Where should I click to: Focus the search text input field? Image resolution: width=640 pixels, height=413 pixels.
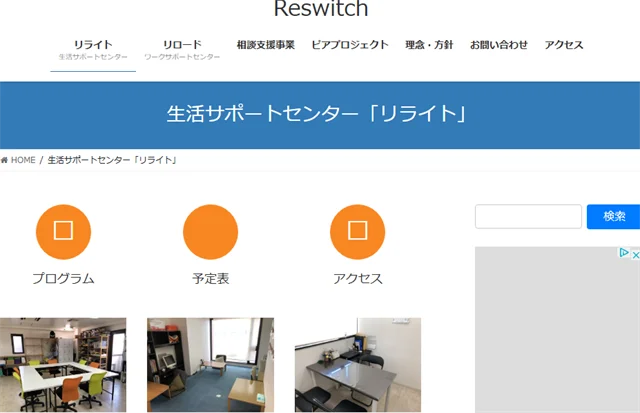[528, 216]
